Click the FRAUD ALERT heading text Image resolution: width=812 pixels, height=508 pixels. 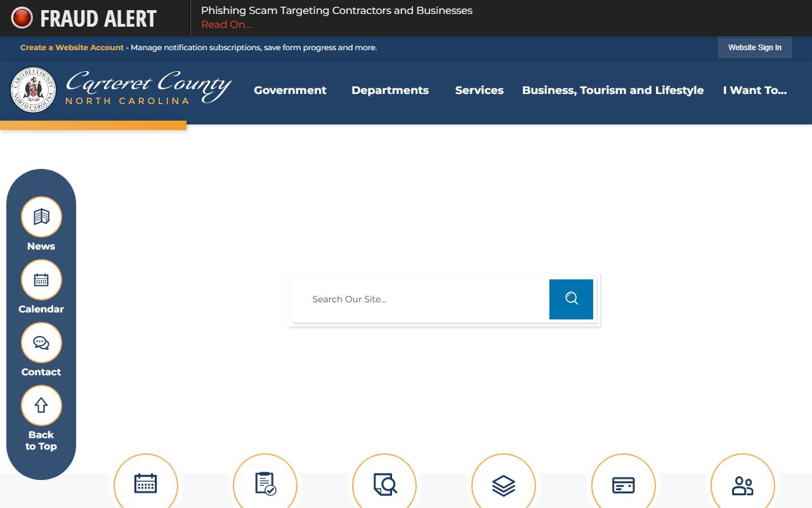click(98, 19)
